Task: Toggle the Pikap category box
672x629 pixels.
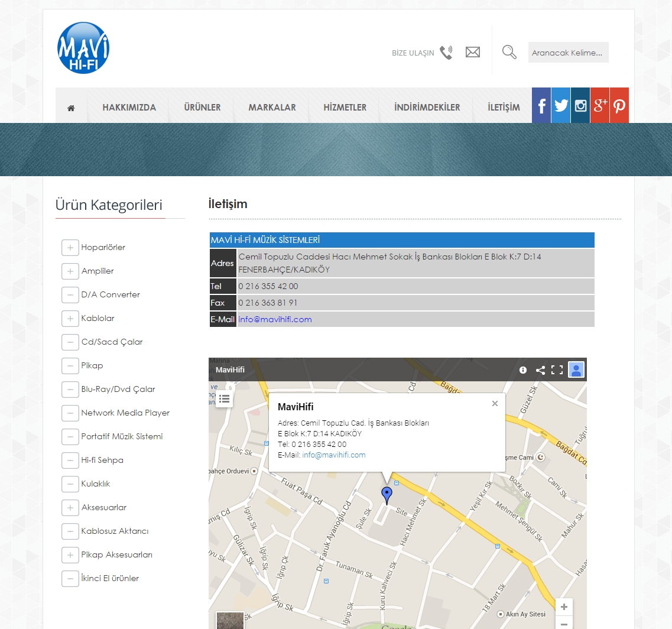Action: (x=70, y=366)
